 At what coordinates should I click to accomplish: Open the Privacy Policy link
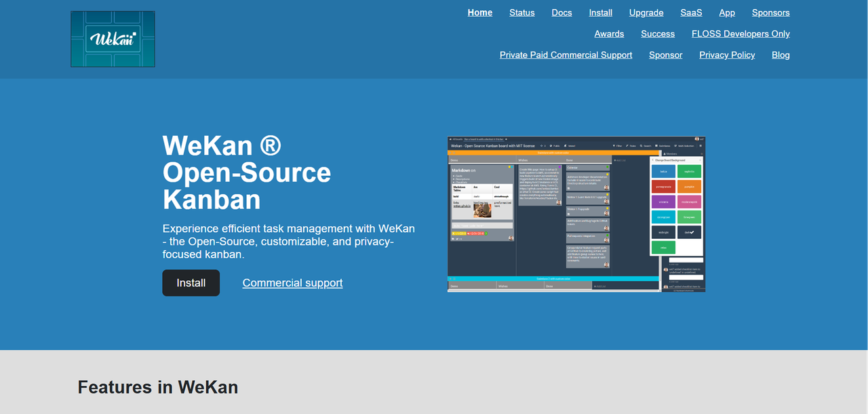727,54
